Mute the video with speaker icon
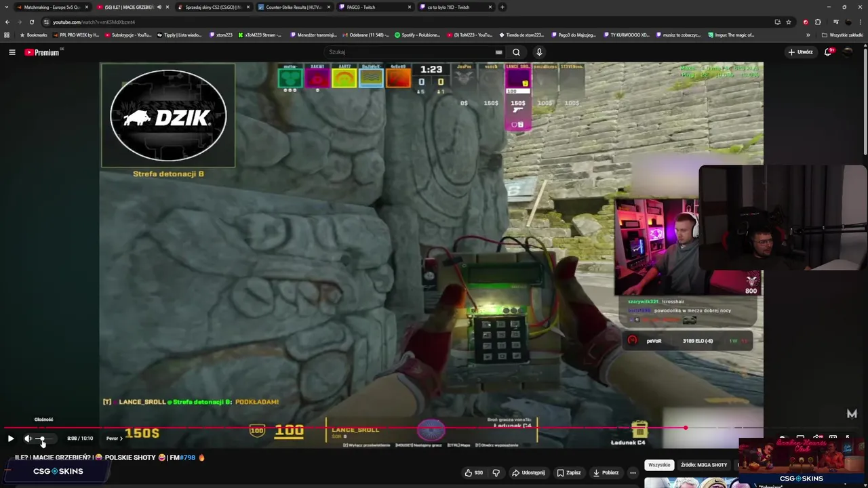 pyautogui.click(x=28, y=439)
